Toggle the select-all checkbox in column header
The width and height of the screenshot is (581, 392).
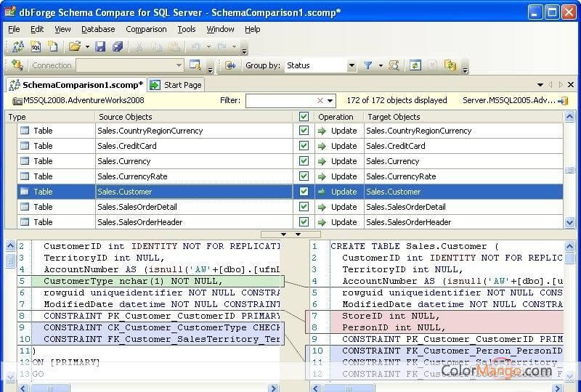[x=304, y=116]
